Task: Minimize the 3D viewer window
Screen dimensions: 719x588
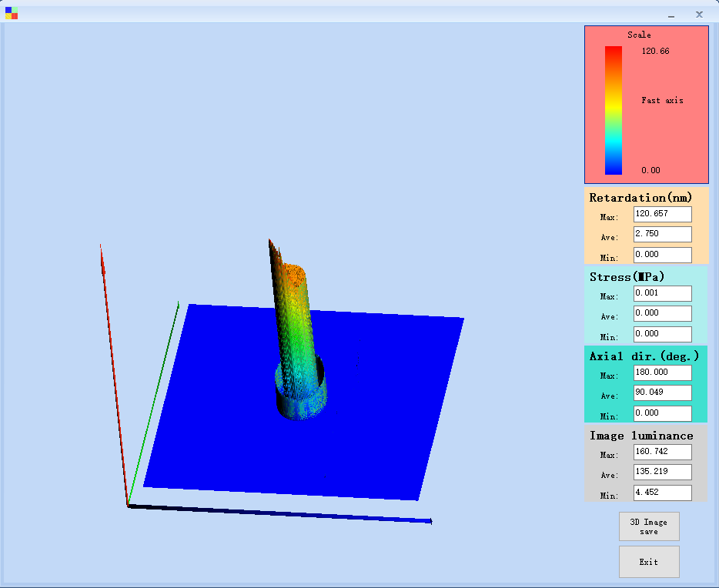Action: click(671, 15)
